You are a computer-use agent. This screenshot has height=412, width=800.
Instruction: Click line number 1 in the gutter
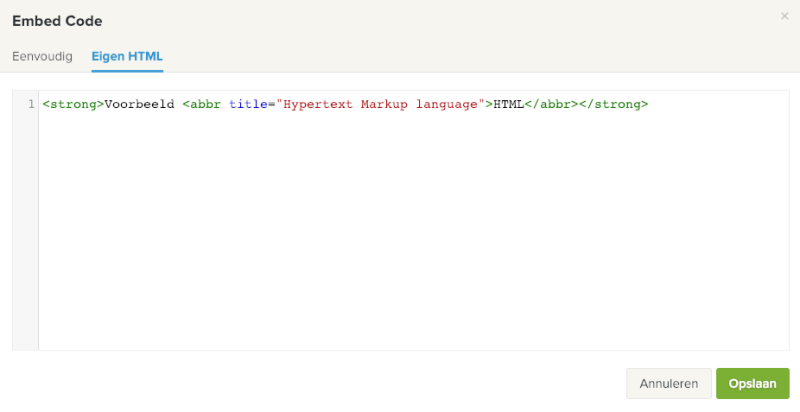[32, 104]
